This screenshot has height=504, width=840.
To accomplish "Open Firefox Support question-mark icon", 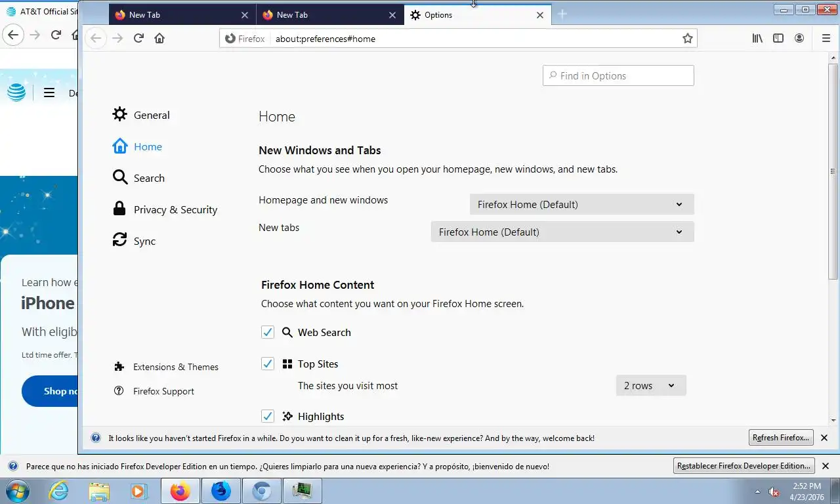I will click(x=119, y=391).
